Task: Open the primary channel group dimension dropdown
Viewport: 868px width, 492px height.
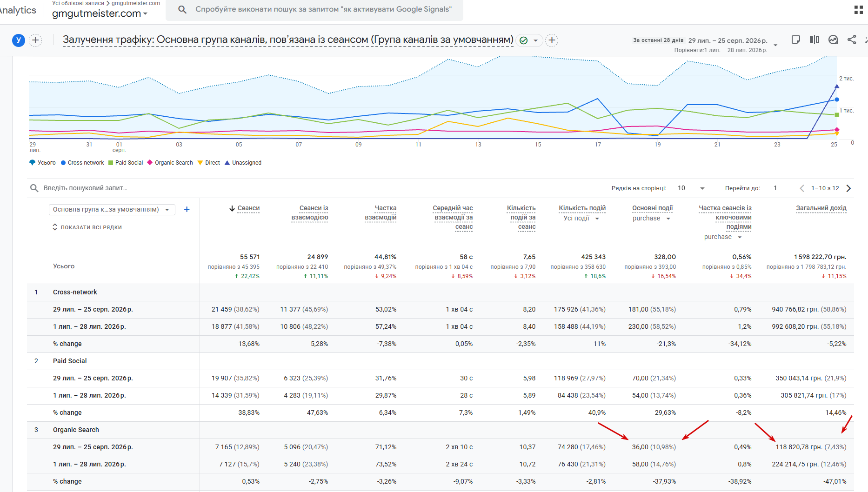Action: click(112, 210)
